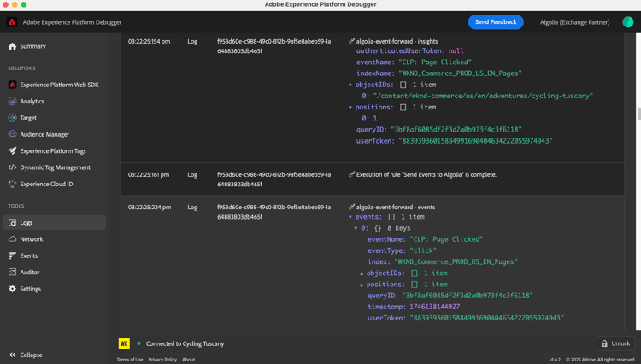The image size is (641, 364).
Task: Open Audience Manager icon in sidebar
Action: click(x=12, y=134)
